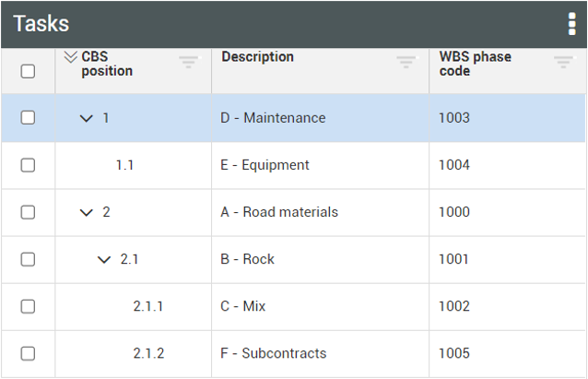Select the F - Subcontracts row checkbox

coord(28,353)
